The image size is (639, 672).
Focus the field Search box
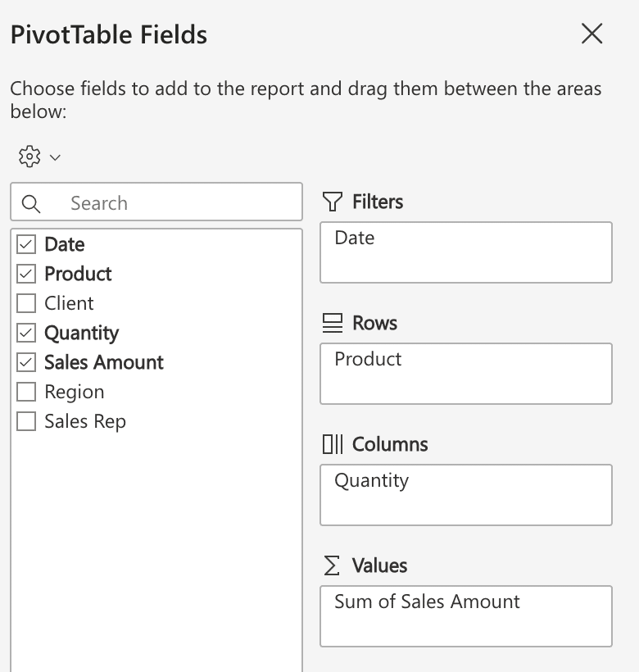point(156,202)
